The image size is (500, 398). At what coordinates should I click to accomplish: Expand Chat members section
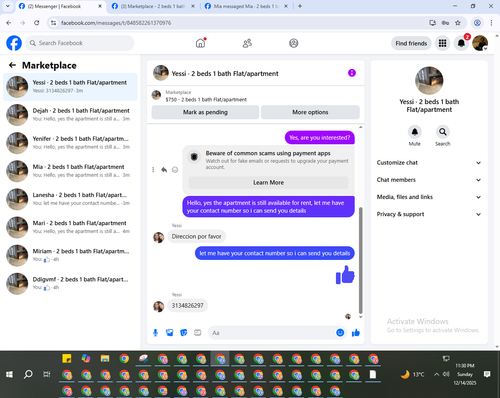[429, 180]
